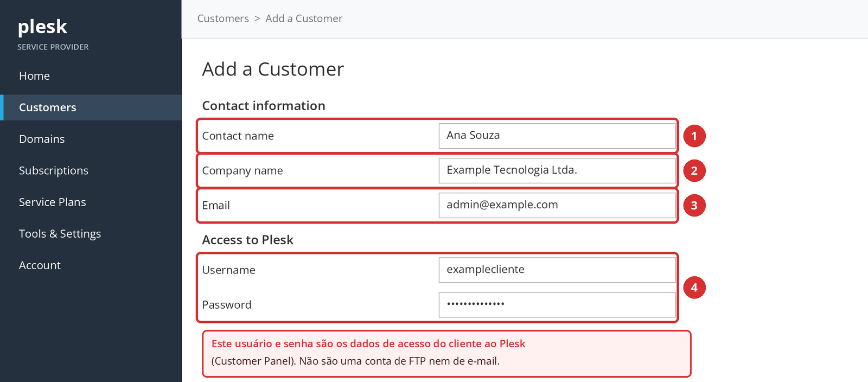This screenshot has height=382, width=868.
Task: Focus the Username input field
Action: (557, 270)
